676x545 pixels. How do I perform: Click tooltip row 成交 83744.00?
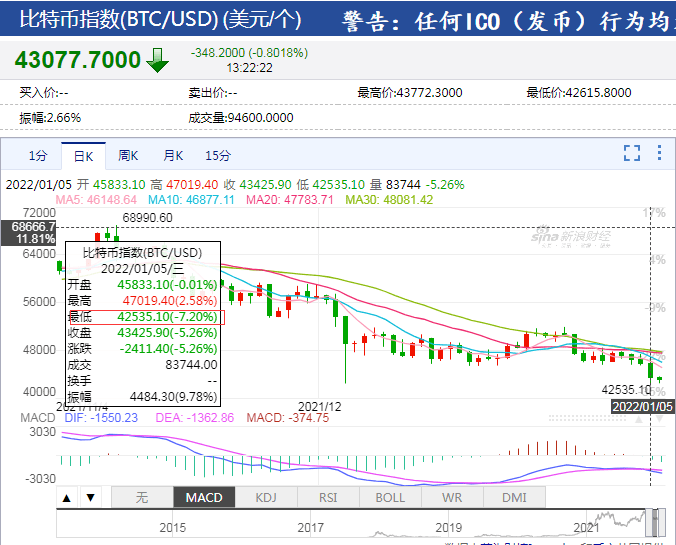[x=143, y=365]
